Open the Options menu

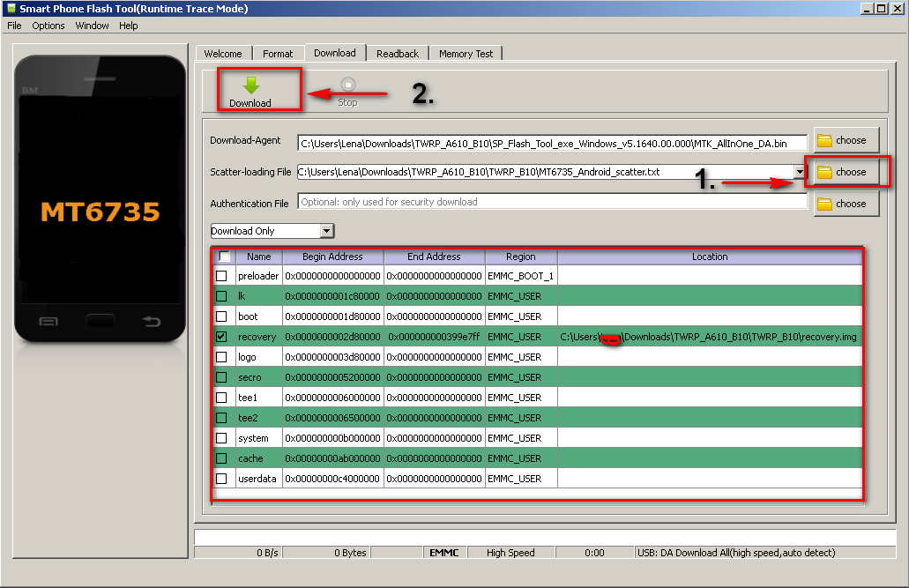click(x=48, y=26)
